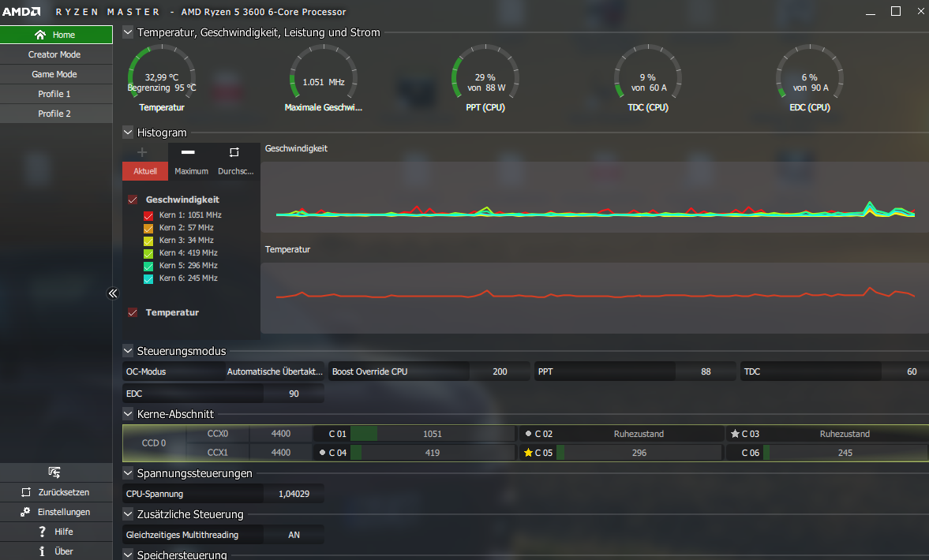Toggle the Geschwindigkeit checkbox
929x560 pixels.
click(133, 200)
